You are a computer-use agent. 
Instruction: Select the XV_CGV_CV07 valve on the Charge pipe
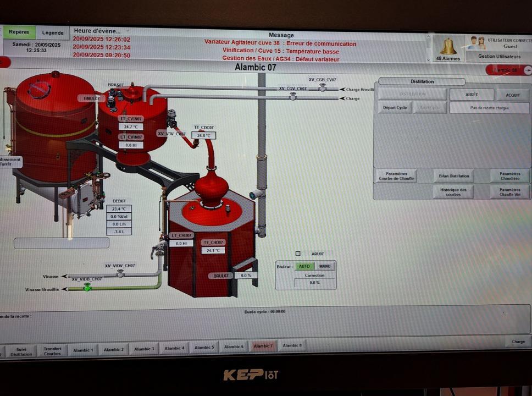pyautogui.click(x=293, y=96)
